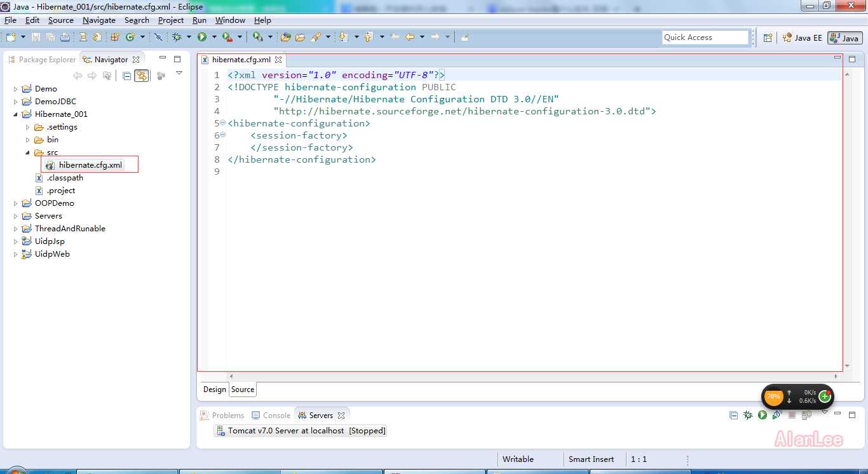Image resolution: width=868 pixels, height=474 pixels.
Task: Switch to the Problems tab
Action: (x=222, y=416)
